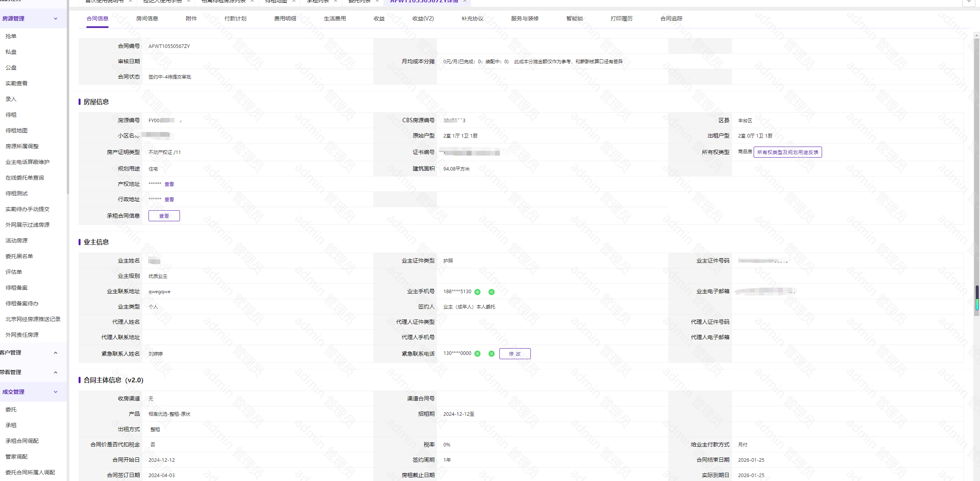Open 活动房源 in the sidebar
Viewport: 980px width, 481px height.
[x=17, y=240]
